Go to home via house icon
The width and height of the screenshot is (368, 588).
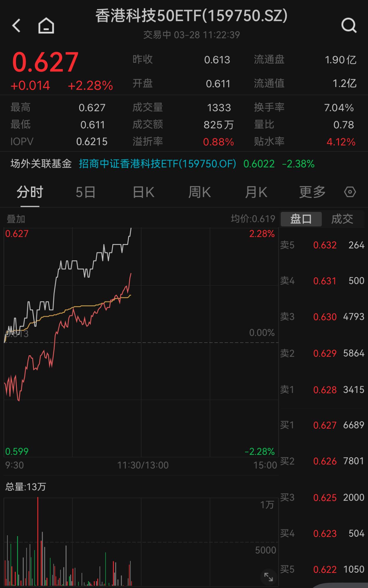pyautogui.click(x=46, y=26)
